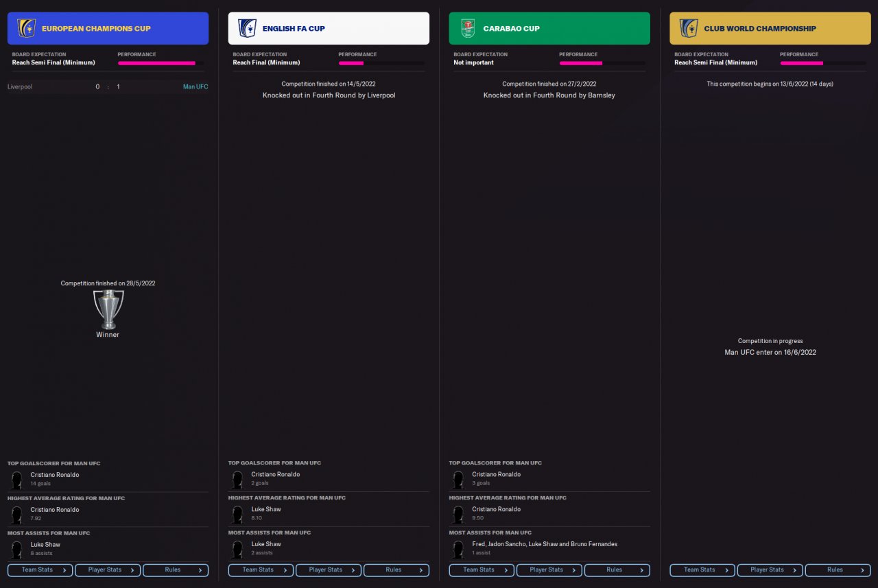Open Player Stats for Carabao Cup
Screen dimensions: 878x588
click(549, 570)
